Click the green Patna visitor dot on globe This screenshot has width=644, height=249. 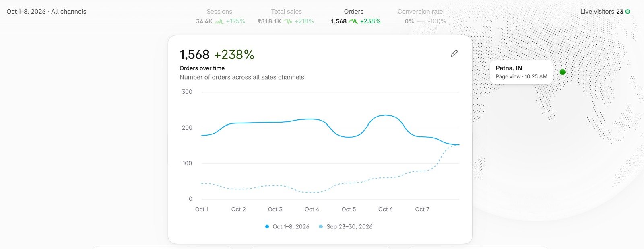(x=563, y=72)
